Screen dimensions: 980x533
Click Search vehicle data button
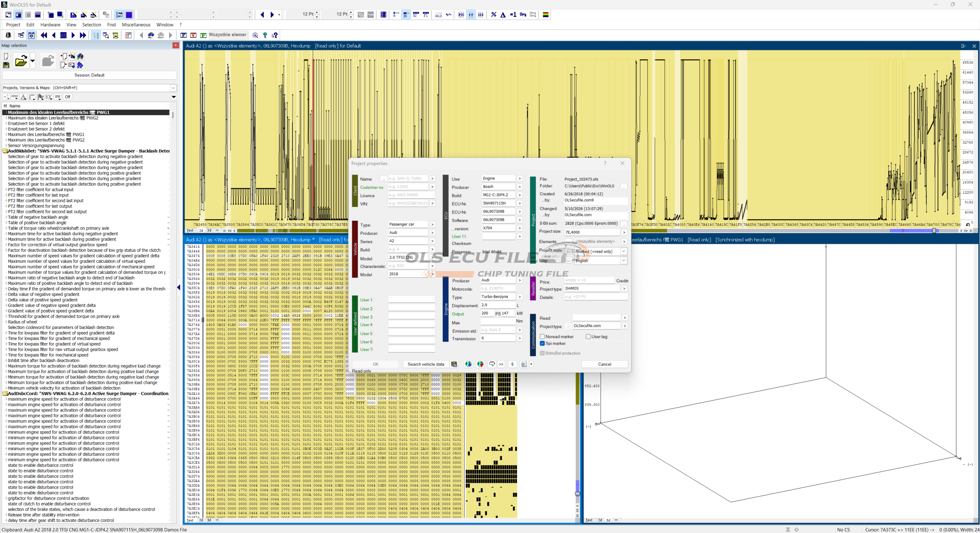click(x=426, y=364)
